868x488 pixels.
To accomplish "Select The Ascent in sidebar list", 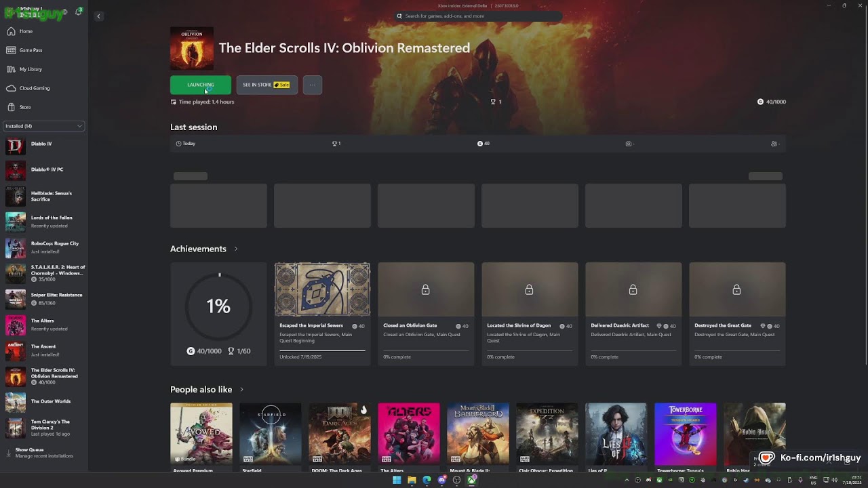I will pos(44,350).
